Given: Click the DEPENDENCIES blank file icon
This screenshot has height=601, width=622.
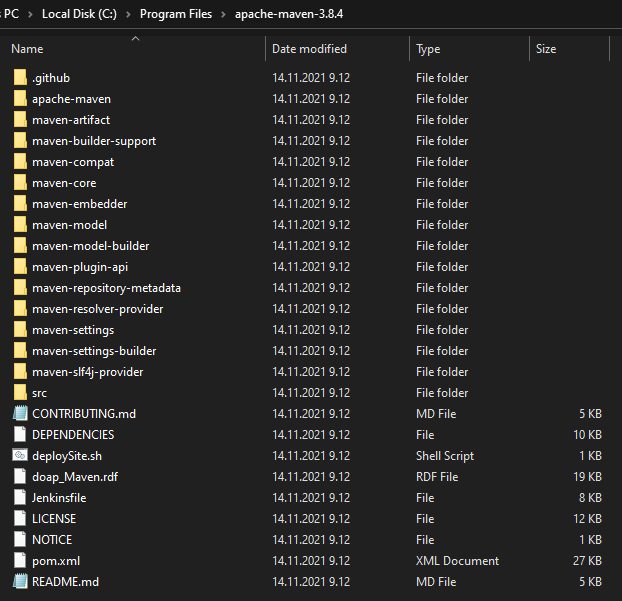Looking at the screenshot, I should tap(20, 434).
